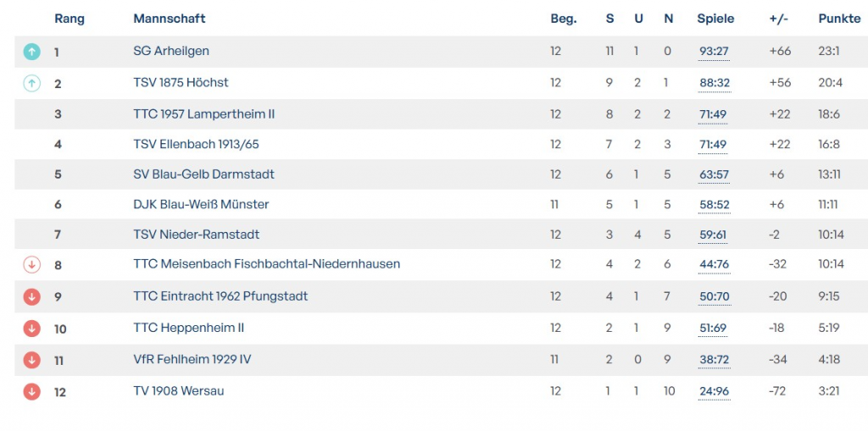Click the red down-arrow icon beside TV 1908 Wersau
This screenshot has width=868, height=431.
point(31,391)
